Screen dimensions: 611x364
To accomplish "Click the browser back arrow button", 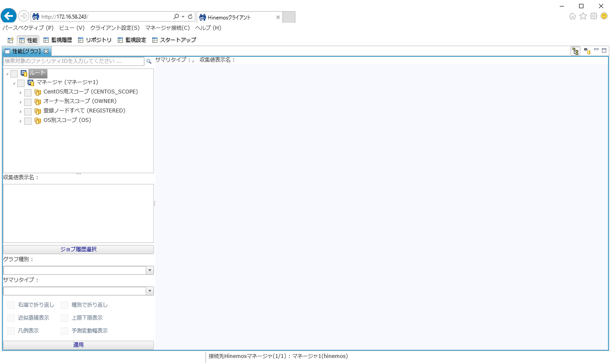I will tap(9, 16).
